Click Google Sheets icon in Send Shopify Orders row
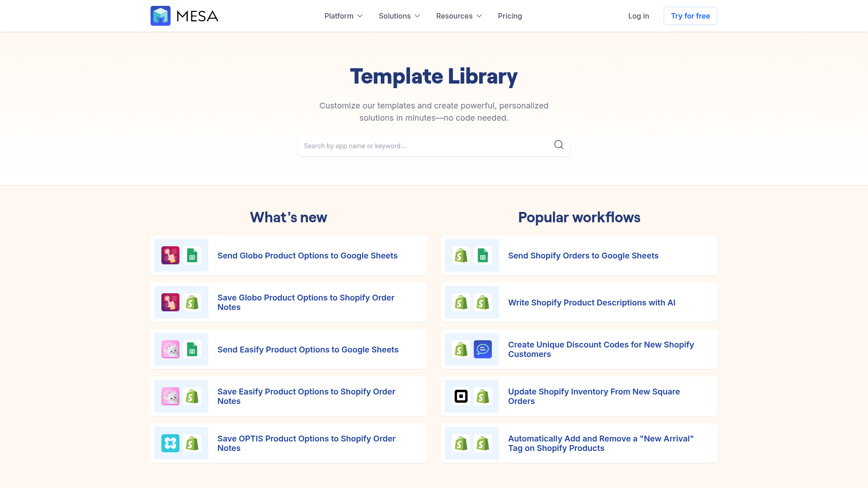 483,255
